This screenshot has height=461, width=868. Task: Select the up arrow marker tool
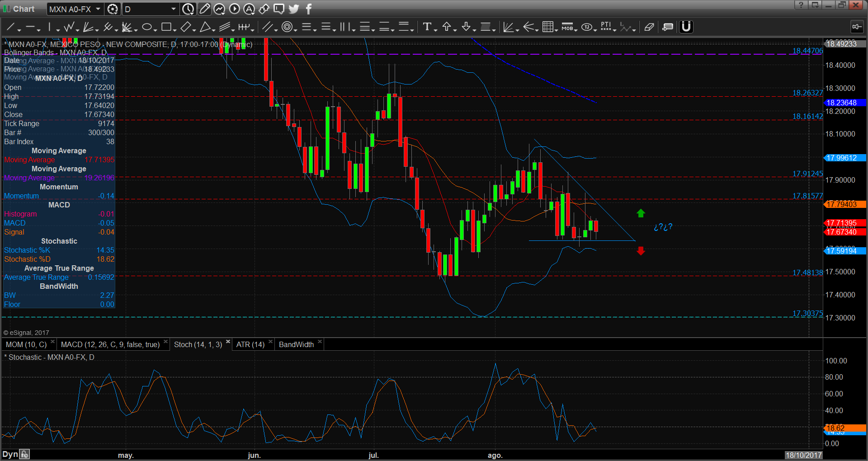coord(447,27)
